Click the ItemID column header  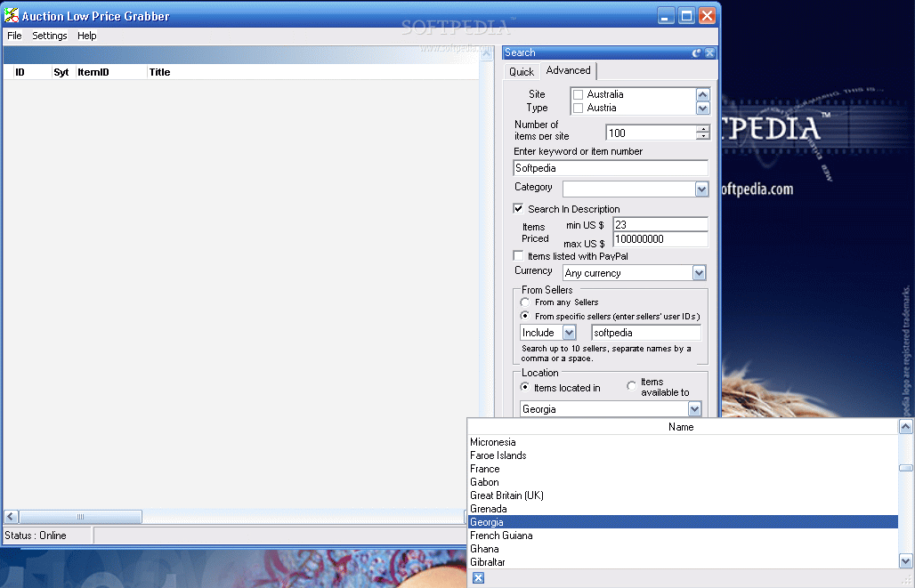pos(110,72)
